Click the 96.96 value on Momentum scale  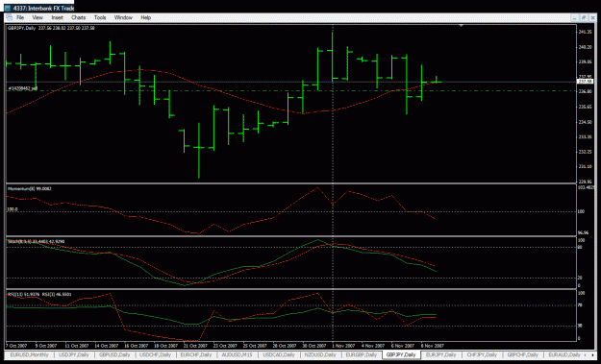pos(584,232)
